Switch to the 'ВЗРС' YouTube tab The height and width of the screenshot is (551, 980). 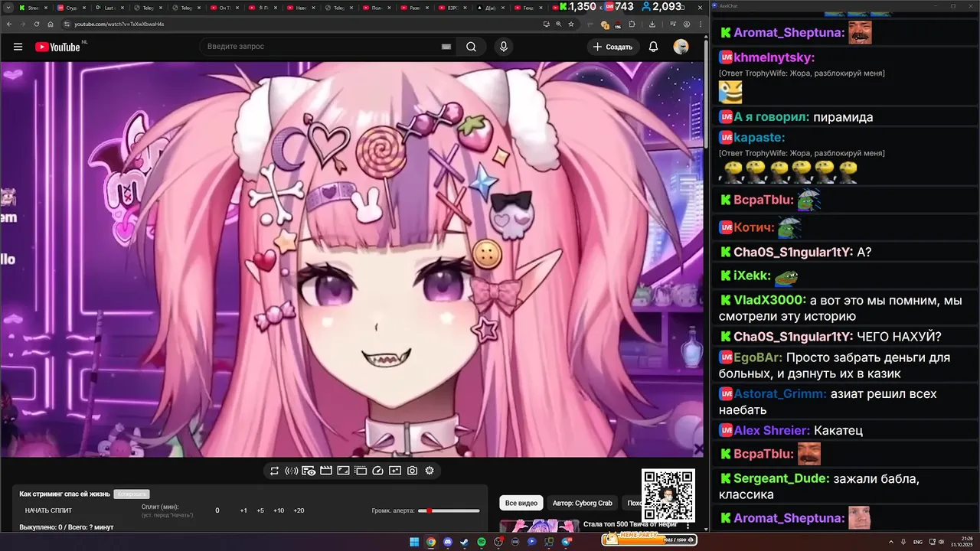455,8
